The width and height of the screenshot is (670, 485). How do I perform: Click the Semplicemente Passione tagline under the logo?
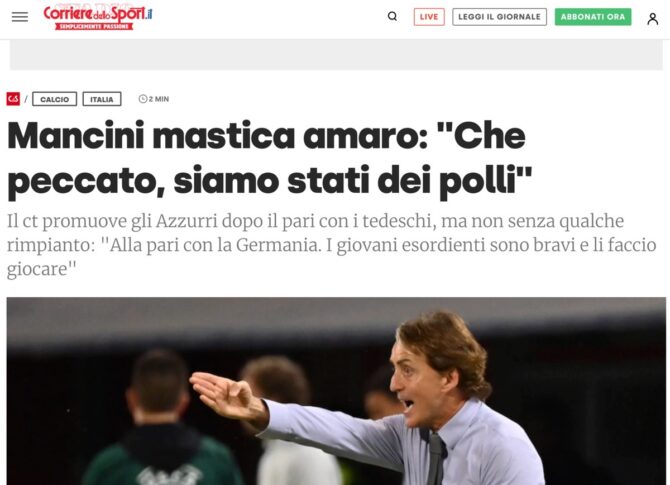point(94,26)
